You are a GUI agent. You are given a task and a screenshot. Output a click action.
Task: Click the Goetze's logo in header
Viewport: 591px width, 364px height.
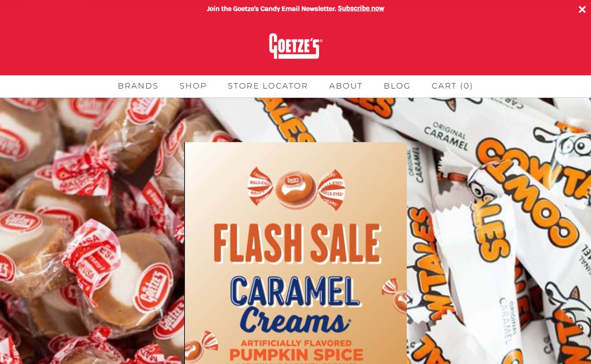[x=295, y=46]
